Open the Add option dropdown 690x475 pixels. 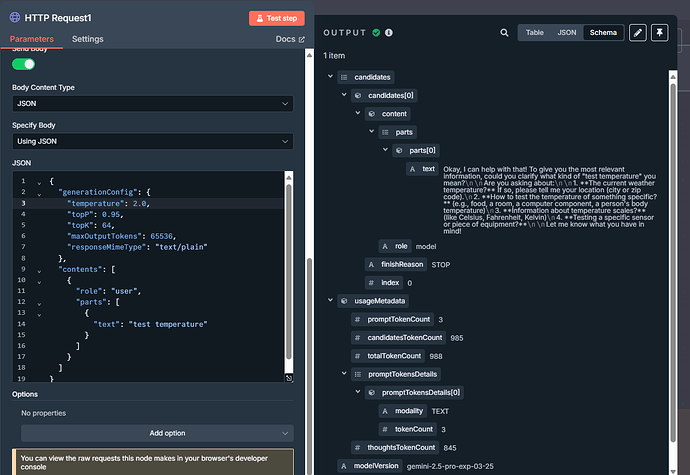[x=158, y=433]
